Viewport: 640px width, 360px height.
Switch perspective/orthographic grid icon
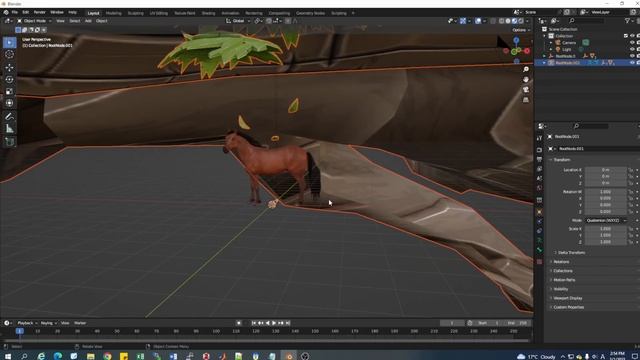point(526,100)
